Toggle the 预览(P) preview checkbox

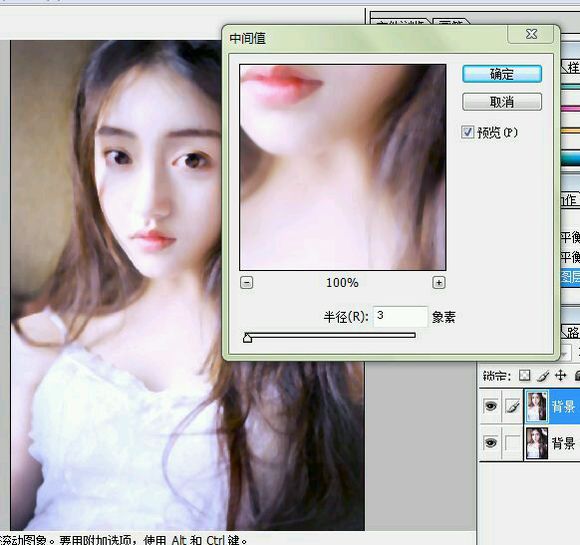(x=468, y=132)
